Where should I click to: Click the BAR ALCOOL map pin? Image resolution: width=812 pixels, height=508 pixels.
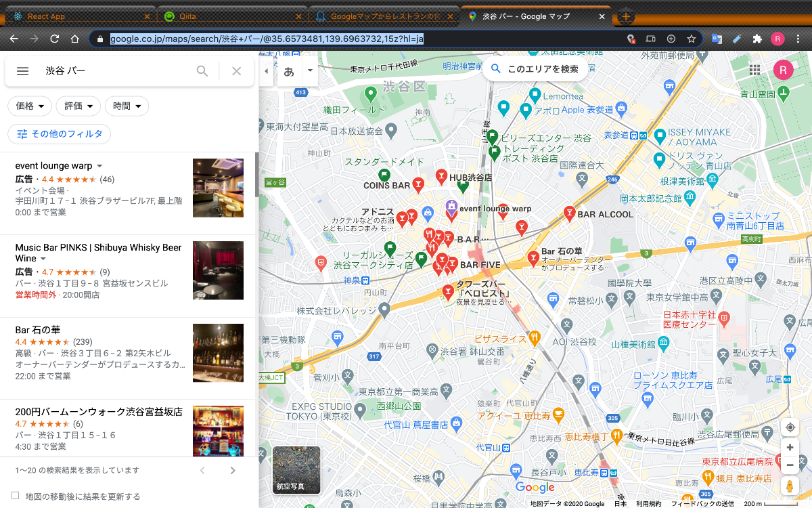570,213
